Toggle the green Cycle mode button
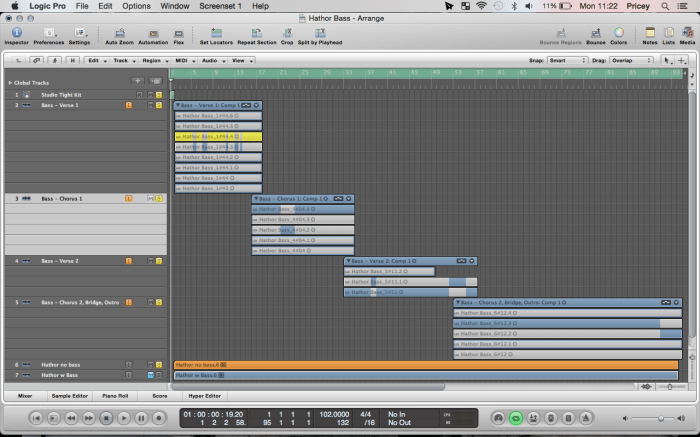The image size is (700, 437). click(x=516, y=417)
